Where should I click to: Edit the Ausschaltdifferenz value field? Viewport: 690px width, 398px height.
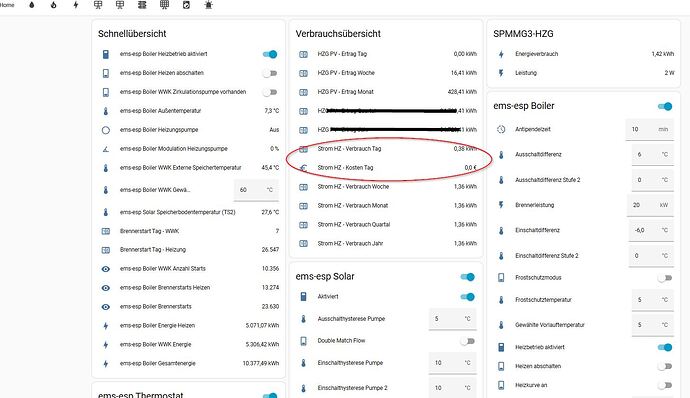point(653,155)
